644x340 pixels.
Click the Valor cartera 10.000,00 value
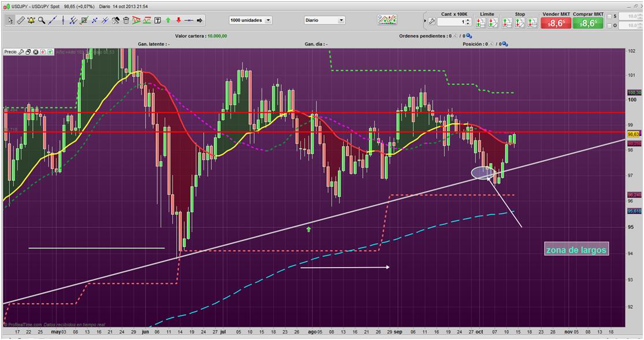coord(217,36)
